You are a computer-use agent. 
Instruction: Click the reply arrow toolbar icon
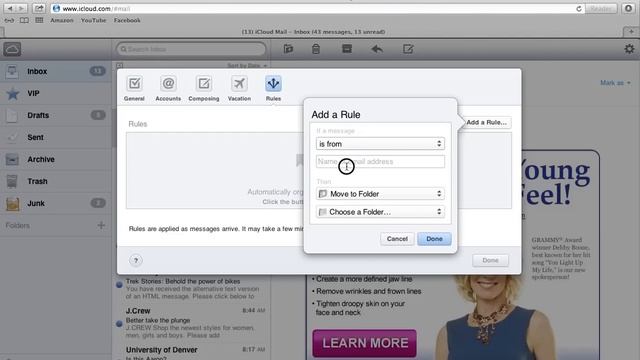[377, 49]
